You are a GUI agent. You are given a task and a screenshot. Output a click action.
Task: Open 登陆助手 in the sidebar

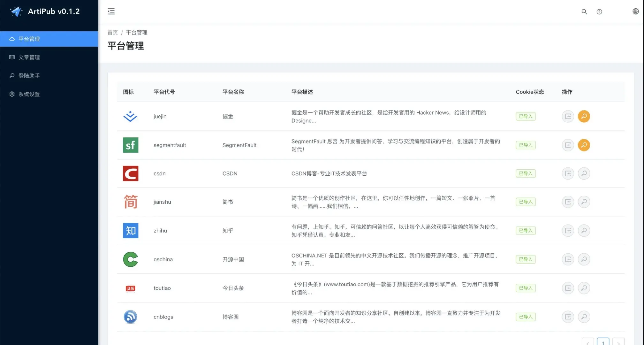[29, 76]
